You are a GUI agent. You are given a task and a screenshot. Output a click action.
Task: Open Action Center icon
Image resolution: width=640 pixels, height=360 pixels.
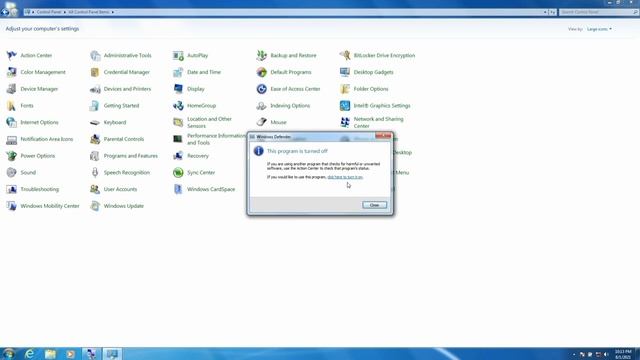[x=11, y=55]
